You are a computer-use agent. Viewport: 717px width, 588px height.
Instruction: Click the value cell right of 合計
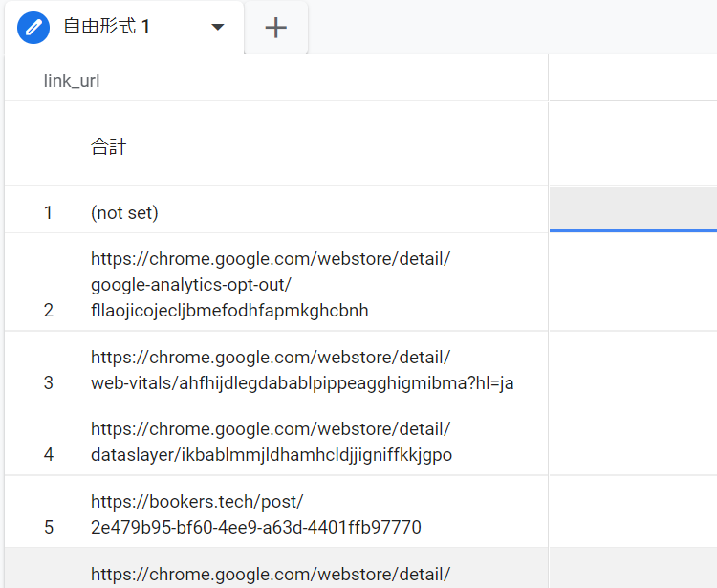(x=632, y=145)
